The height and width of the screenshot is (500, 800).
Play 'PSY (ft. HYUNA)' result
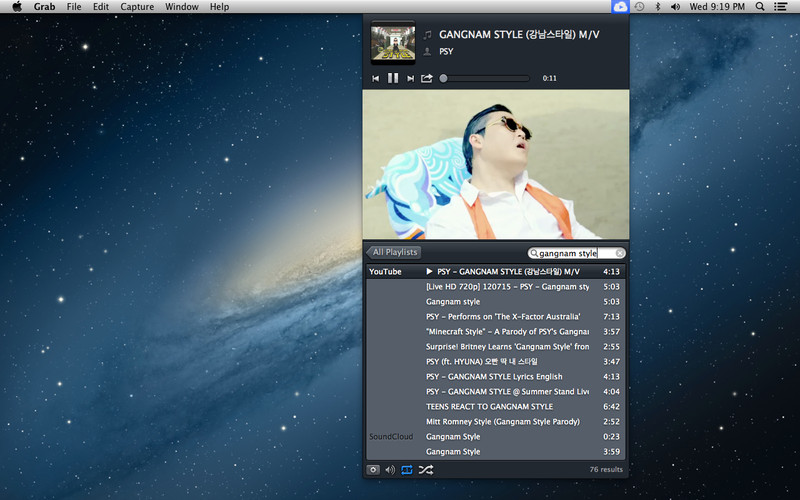(x=496, y=361)
